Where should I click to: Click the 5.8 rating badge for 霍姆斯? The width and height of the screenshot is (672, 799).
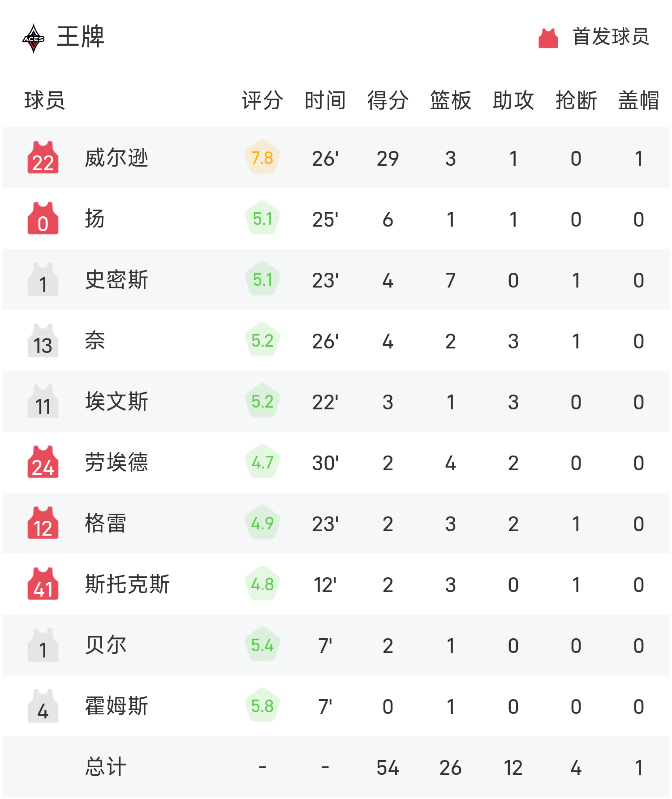coord(262,706)
